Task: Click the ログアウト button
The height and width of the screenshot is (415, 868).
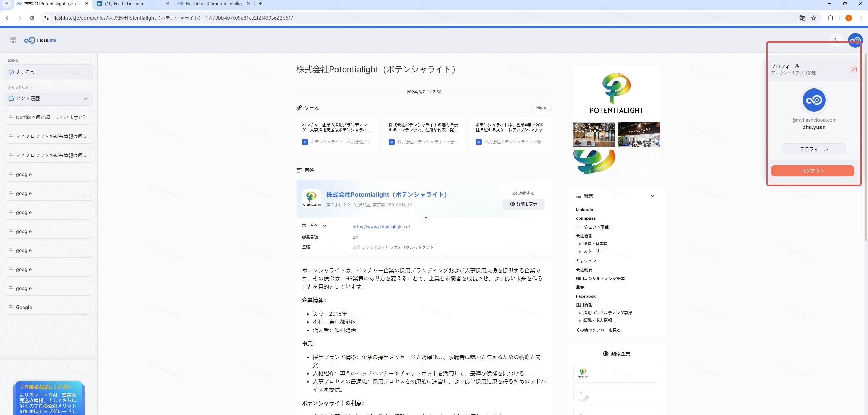Action: coord(812,171)
